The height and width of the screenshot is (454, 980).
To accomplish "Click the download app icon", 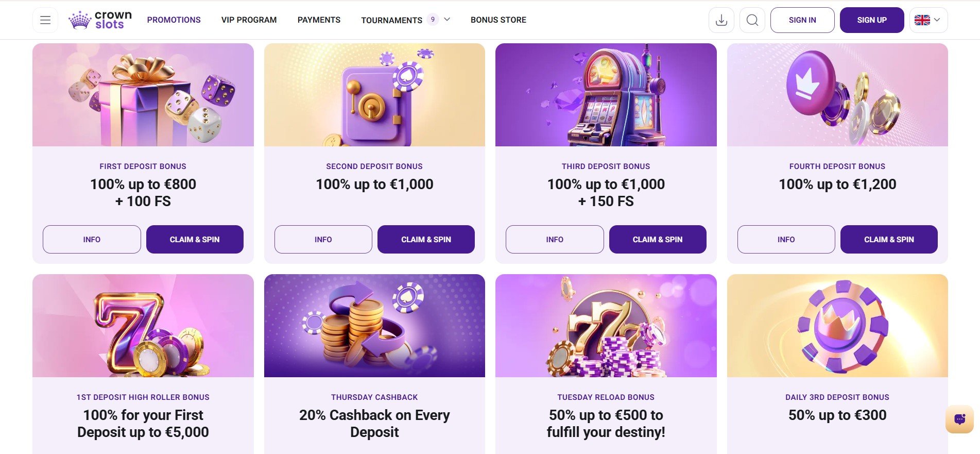I will [721, 20].
